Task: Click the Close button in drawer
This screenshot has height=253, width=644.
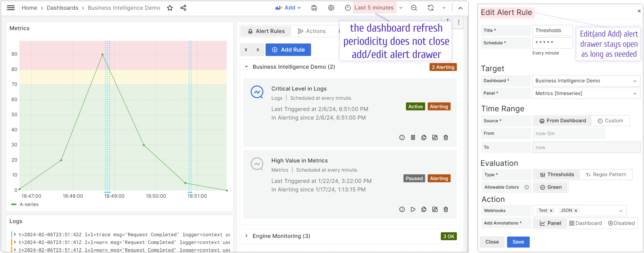Action: [492, 242]
